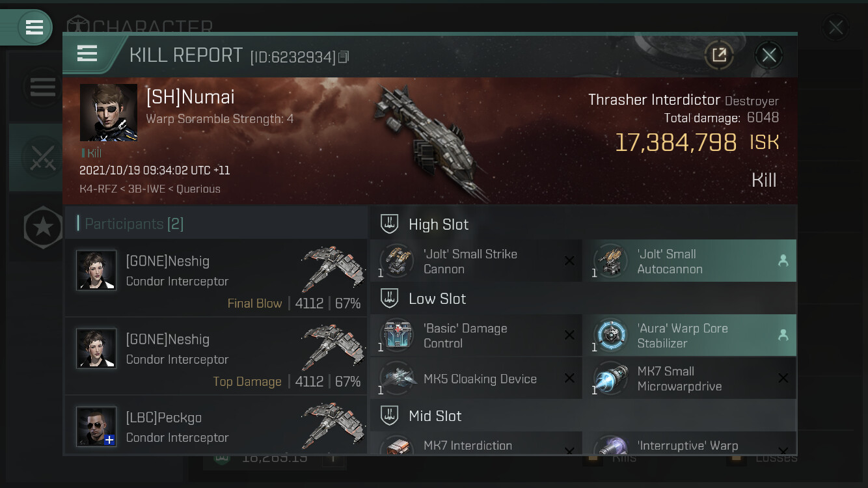The width and height of the screenshot is (868, 488).
Task: Select MK7 Small Microwarpdrive entry
Action: click(x=690, y=379)
